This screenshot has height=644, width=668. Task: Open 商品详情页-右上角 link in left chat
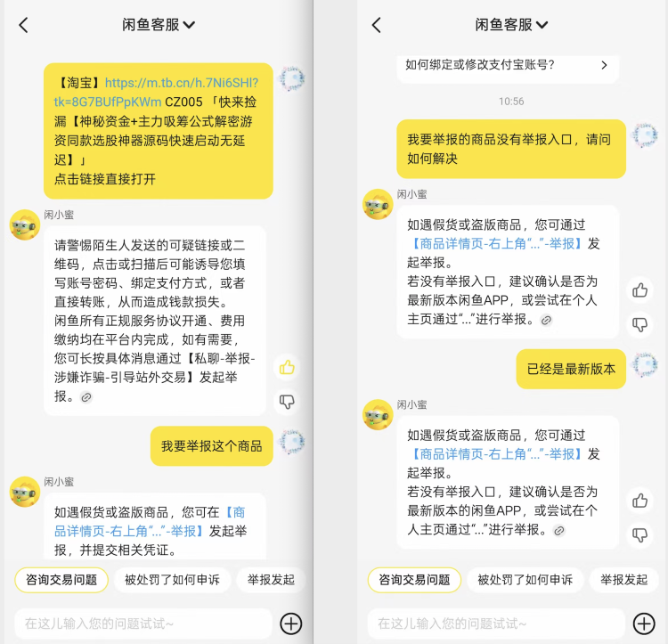(x=150, y=521)
